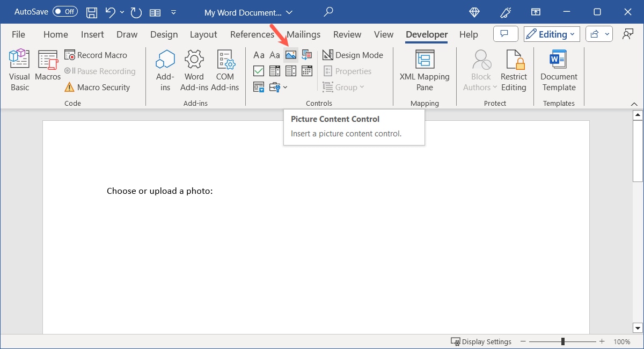Open Macro Security settings
This screenshot has width=644, height=349.
pos(100,87)
